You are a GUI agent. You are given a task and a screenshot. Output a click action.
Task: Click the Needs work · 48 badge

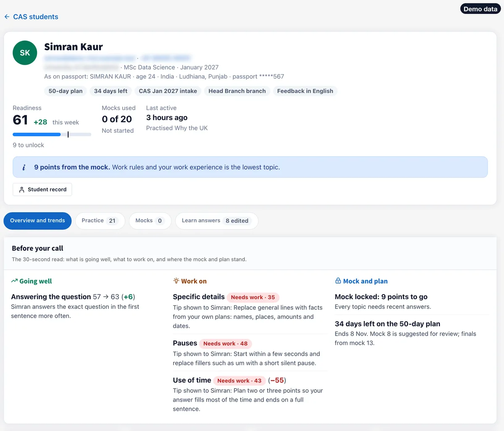coord(226,344)
